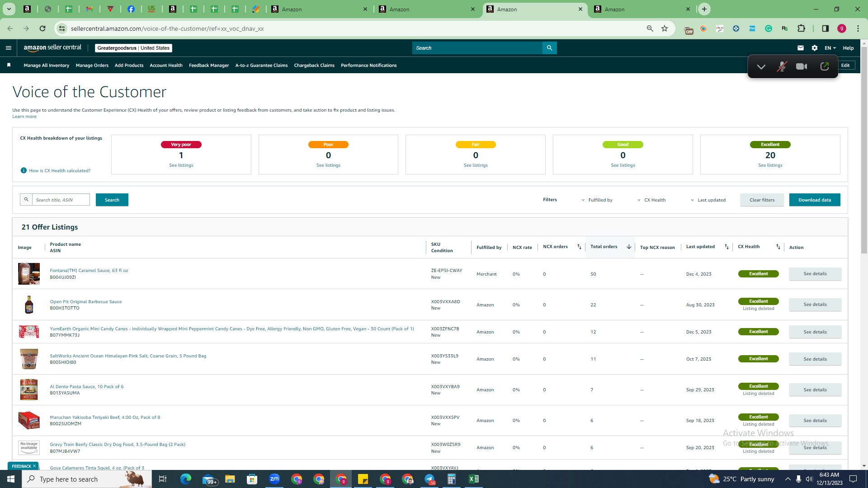Open the CX Health filter dropdown
Screen dimensions: 868x488
tap(651, 200)
